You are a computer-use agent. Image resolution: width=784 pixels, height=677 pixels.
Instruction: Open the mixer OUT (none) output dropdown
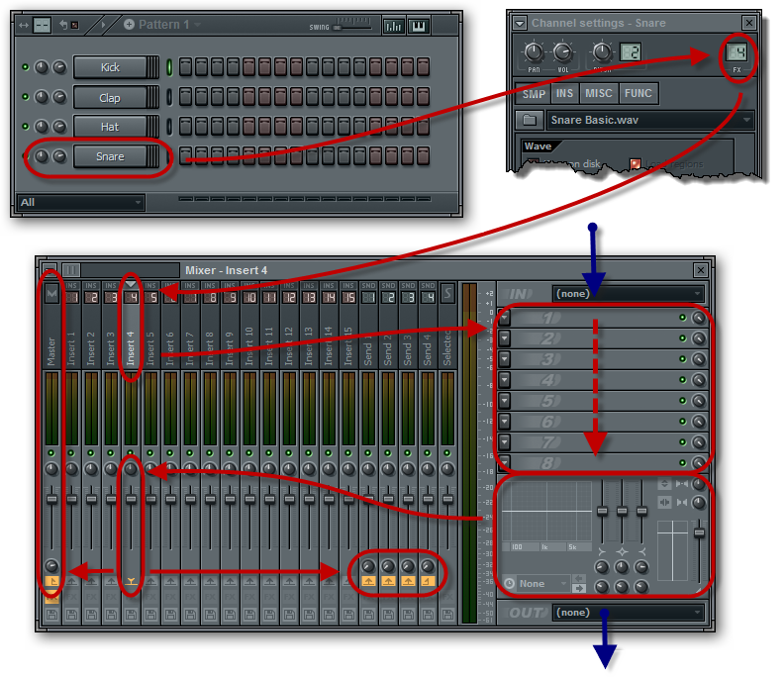point(628,613)
